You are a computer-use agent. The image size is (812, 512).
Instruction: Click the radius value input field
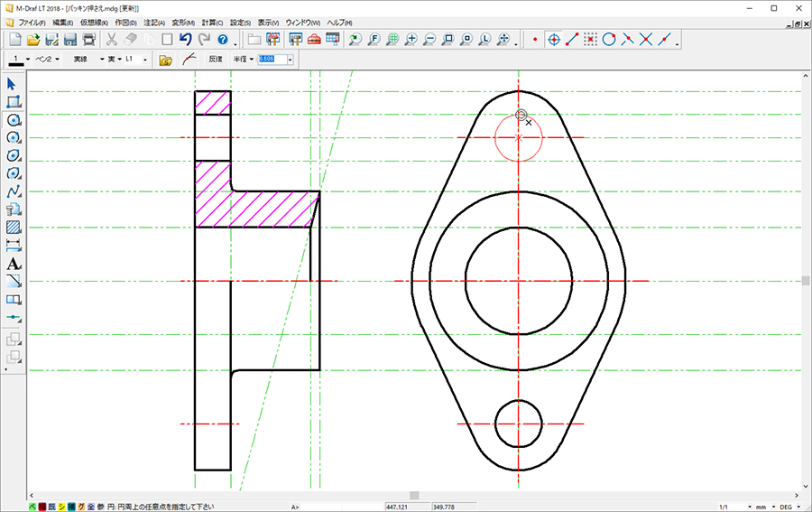click(x=271, y=60)
